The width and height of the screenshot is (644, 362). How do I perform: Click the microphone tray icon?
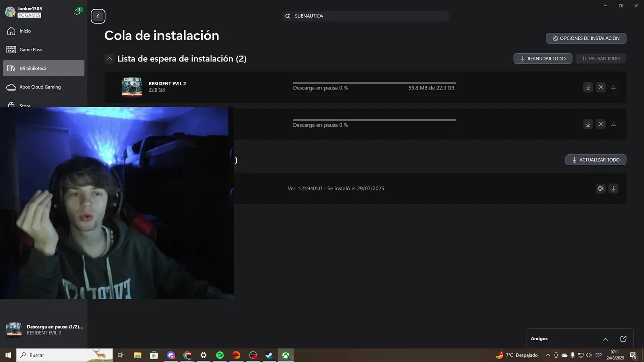[572, 355]
